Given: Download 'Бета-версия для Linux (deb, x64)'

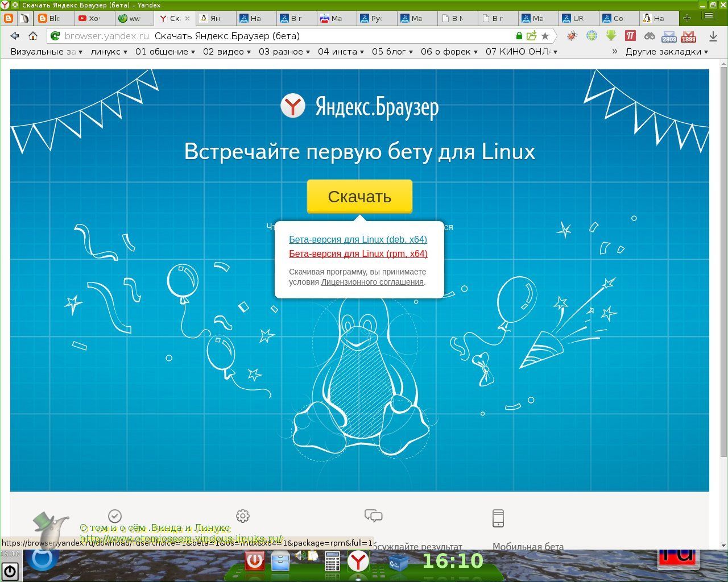Looking at the screenshot, I should [x=358, y=239].
